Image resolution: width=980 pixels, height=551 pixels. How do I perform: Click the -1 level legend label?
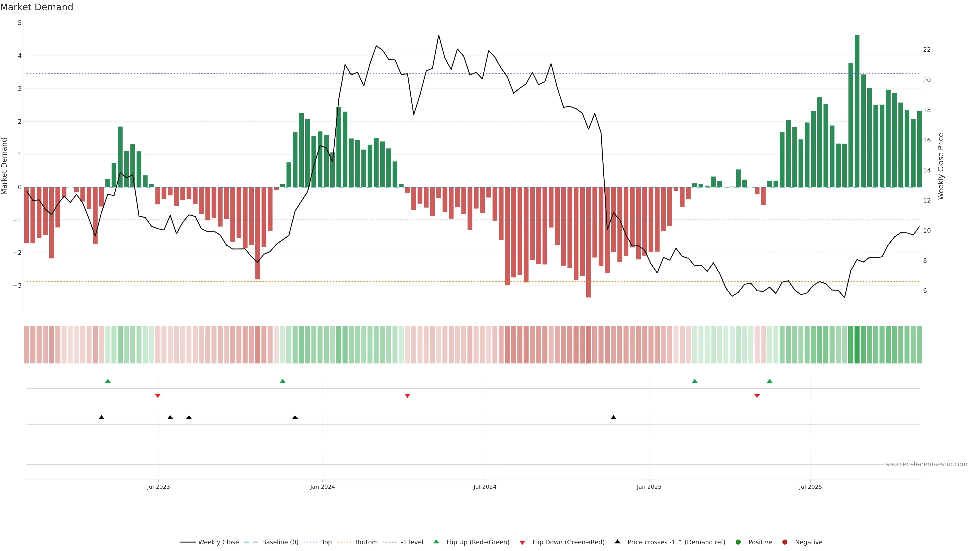(412, 542)
